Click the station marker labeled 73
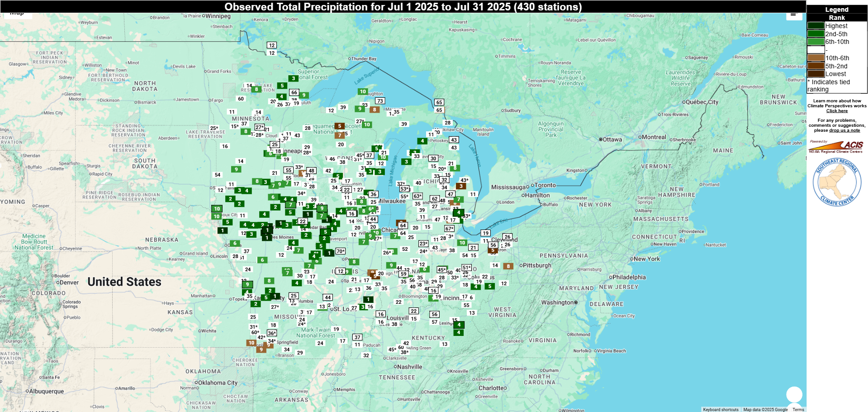868x412 pixels. tap(380, 101)
